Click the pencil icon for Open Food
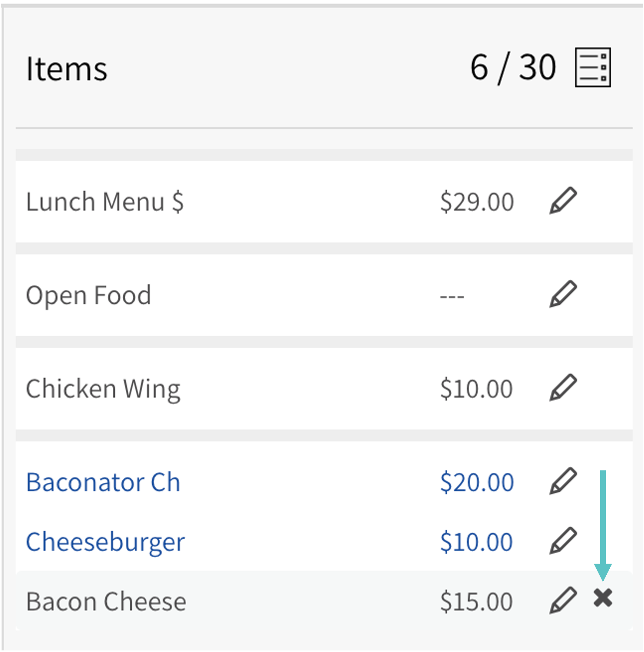 [x=563, y=294]
